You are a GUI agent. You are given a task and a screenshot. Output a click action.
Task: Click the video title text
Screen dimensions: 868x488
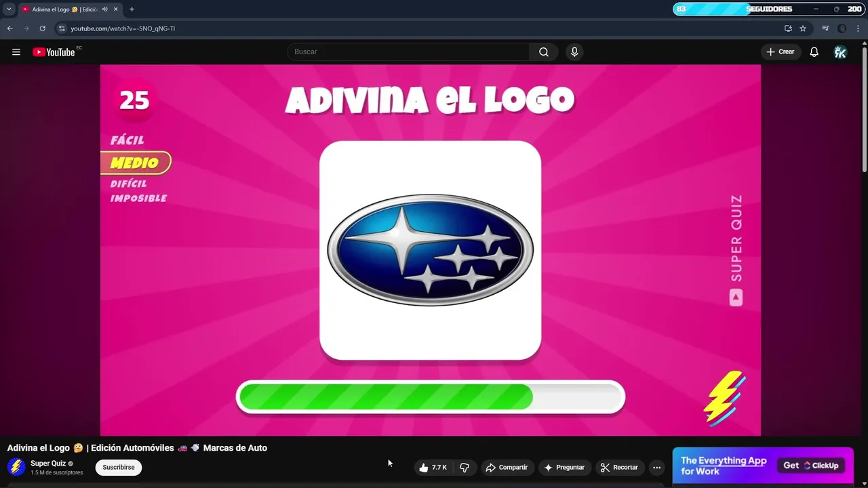click(x=137, y=448)
